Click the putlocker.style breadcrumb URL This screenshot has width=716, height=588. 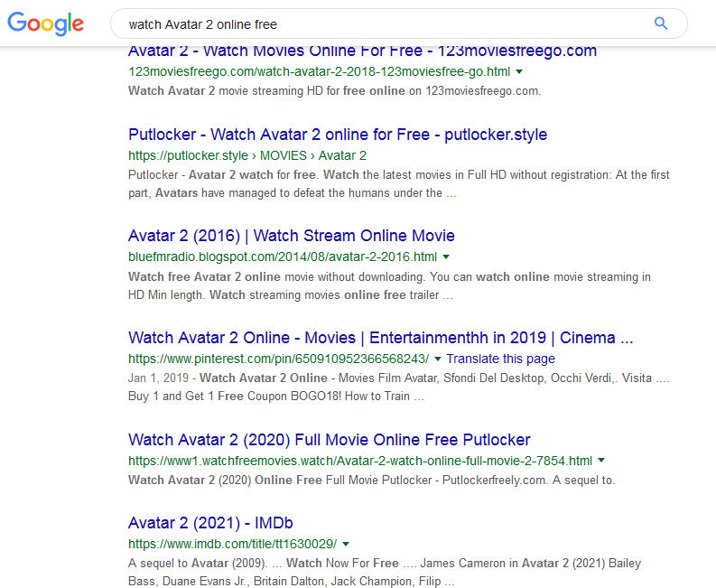(247, 155)
